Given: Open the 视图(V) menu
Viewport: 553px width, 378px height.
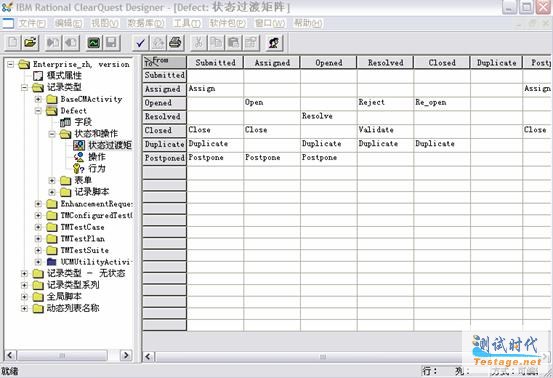Looking at the screenshot, I should [105, 24].
